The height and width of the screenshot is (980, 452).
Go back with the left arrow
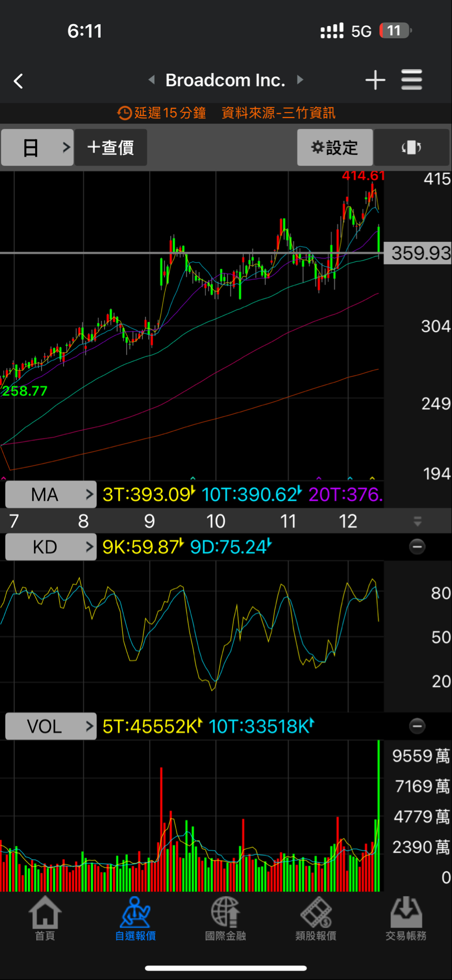tap(18, 81)
